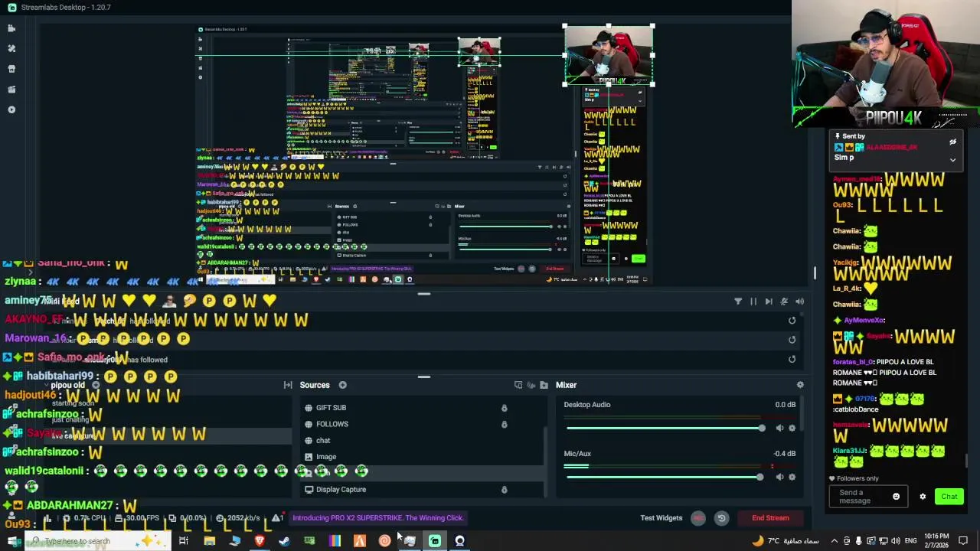Viewport: 980px width, 551px height.
Task: Unlock the FOLLOWS source
Action: [x=504, y=424]
